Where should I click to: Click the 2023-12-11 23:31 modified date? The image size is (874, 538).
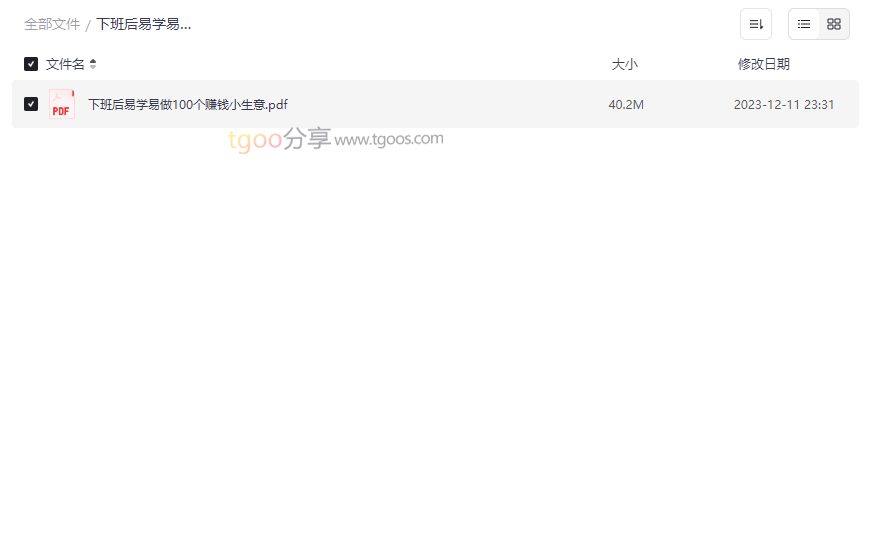[784, 105]
